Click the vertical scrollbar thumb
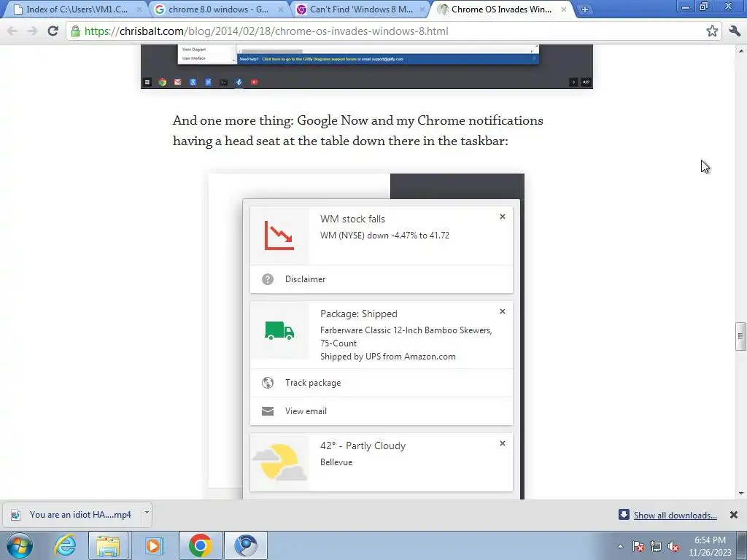This screenshot has height=560, width=747. [740, 336]
